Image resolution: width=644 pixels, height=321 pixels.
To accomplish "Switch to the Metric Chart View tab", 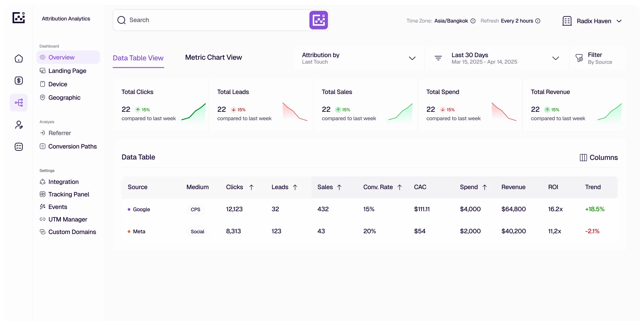I will [x=213, y=57].
